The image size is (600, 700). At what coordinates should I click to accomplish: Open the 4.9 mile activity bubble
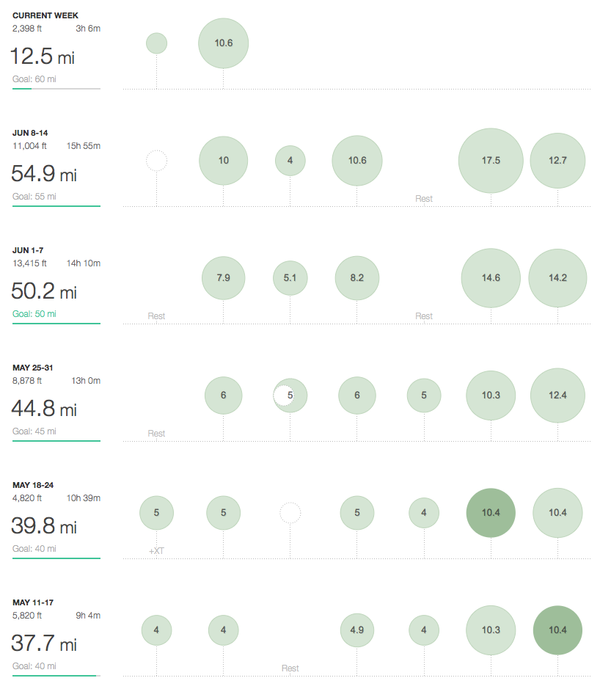pos(357,630)
